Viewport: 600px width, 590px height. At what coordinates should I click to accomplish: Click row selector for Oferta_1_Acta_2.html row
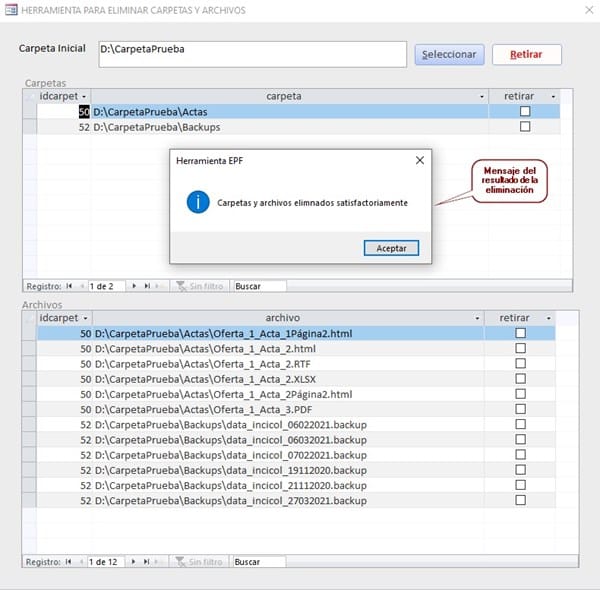point(29,349)
